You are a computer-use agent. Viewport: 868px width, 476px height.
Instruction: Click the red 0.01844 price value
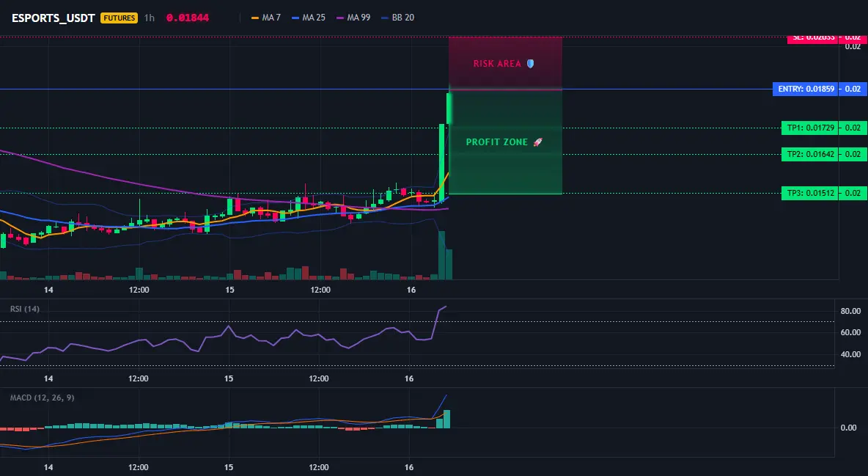point(188,18)
